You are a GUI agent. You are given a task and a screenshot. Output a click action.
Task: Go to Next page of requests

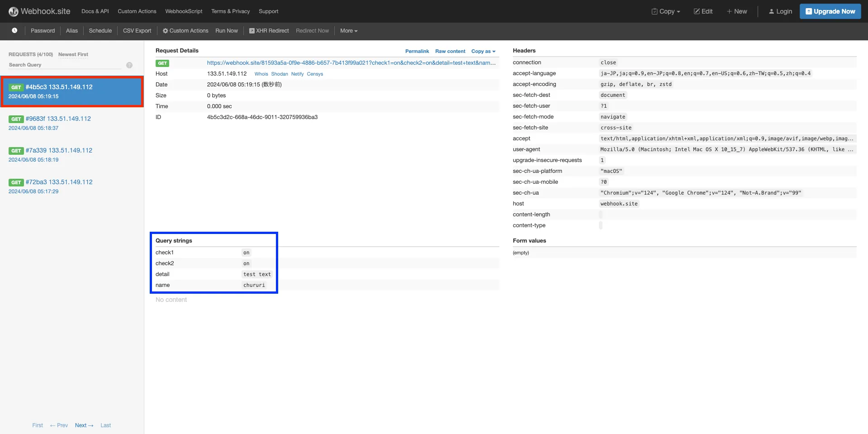point(84,425)
